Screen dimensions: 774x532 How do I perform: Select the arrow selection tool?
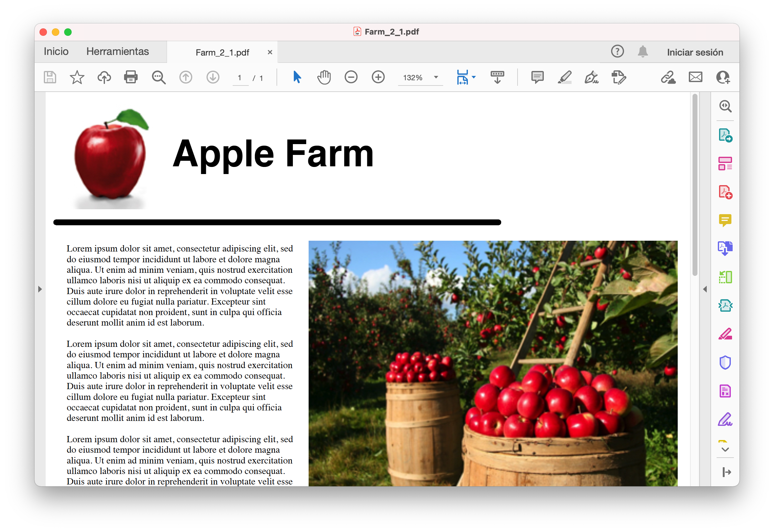(297, 77)
